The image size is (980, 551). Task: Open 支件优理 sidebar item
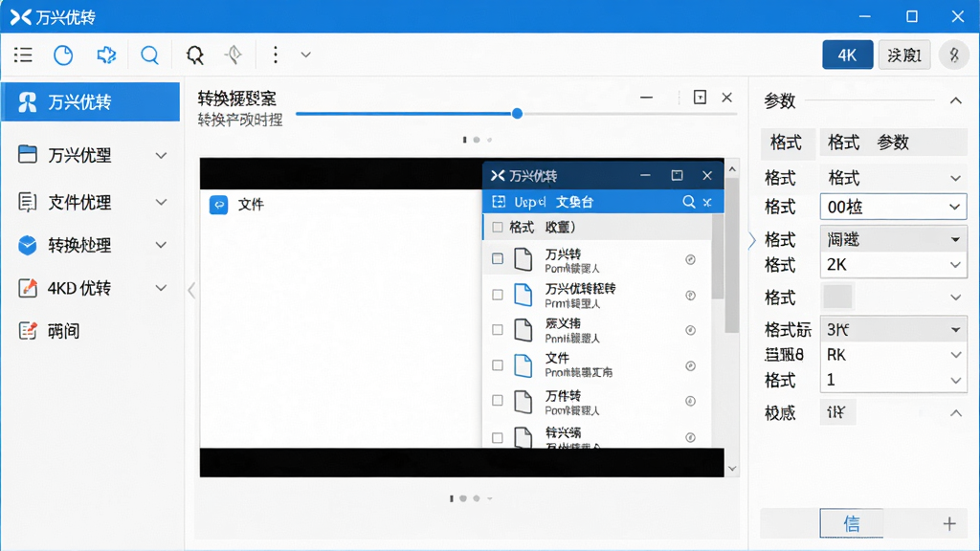click(x=91, y=203)
